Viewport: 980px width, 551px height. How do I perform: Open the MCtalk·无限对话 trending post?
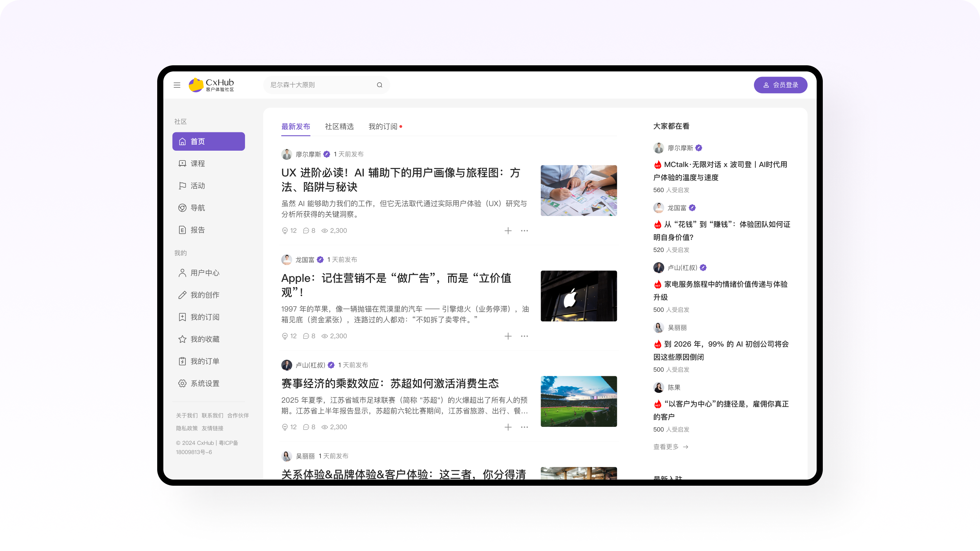coord(720,171)
